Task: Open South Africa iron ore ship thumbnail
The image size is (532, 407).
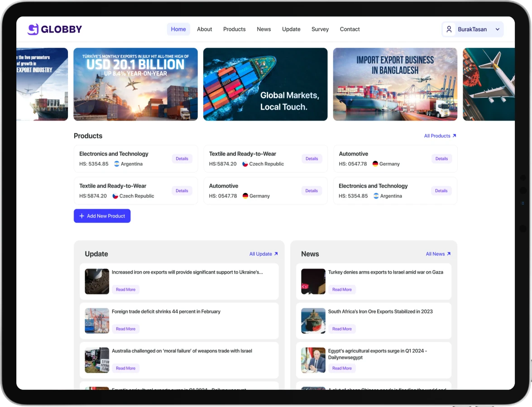Action: (x=313, y=321)
